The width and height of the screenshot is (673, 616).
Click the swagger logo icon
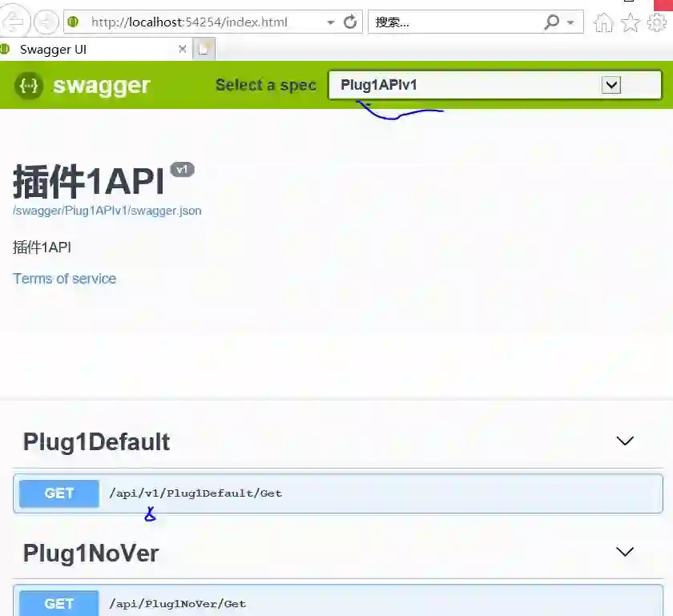[x=29, y=86]
